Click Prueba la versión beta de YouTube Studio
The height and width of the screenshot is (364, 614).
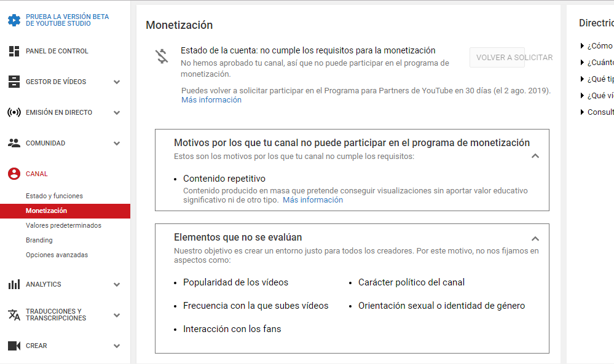coord(68,20)
